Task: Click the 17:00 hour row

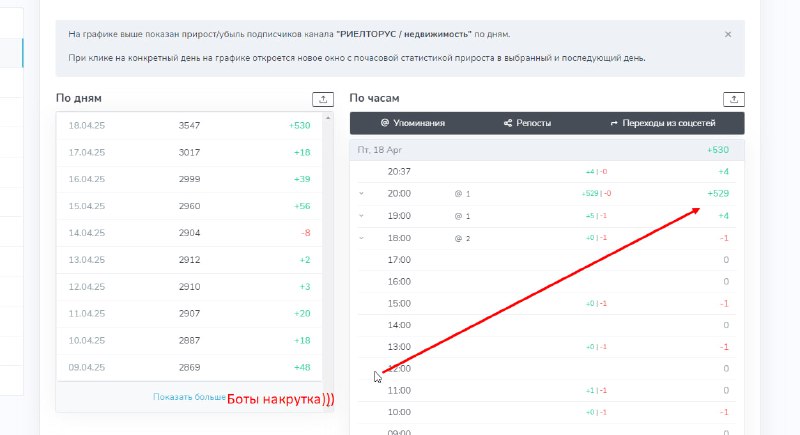Action: click(547, 260)
